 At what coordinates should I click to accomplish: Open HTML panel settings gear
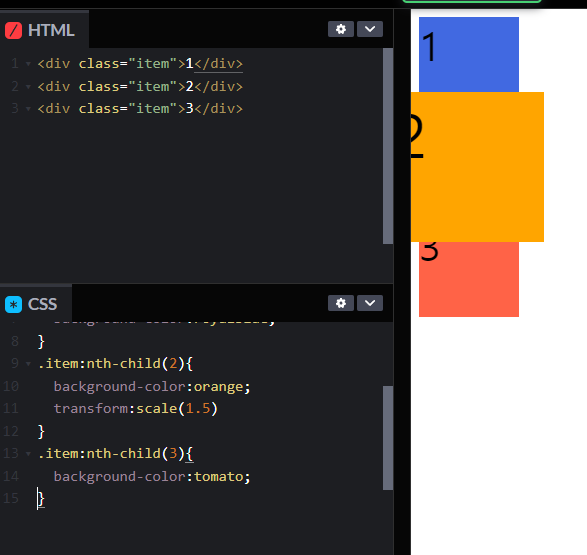(341, 29)
